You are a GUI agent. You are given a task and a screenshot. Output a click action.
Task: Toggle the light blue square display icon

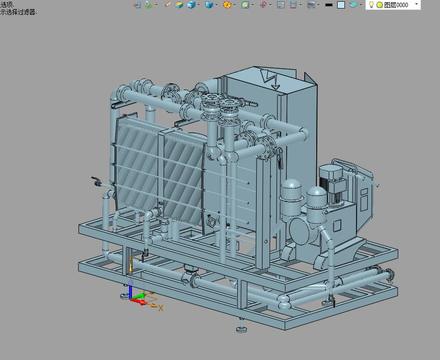[x=341, y=5]
